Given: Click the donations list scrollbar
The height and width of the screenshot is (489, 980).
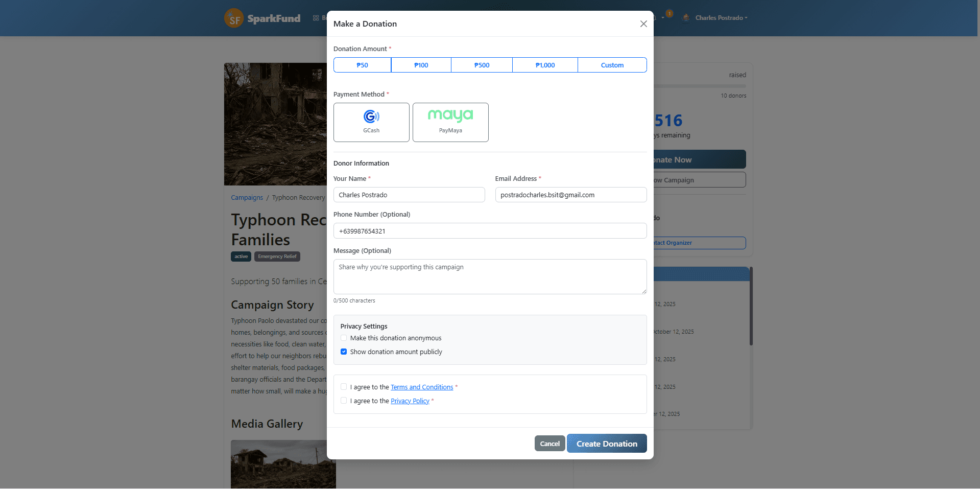Looking at the screenshot, I should click(x=751, y=306).
